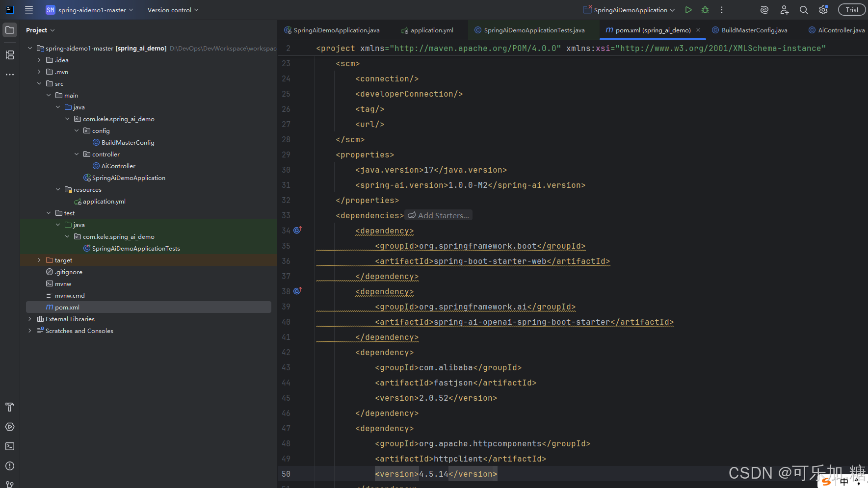Image resolution: width=868 pixels, height=488 pixels.
Task: Open the Project view mode dropdown
Action: pyautogui.click(x=40, y=30)
